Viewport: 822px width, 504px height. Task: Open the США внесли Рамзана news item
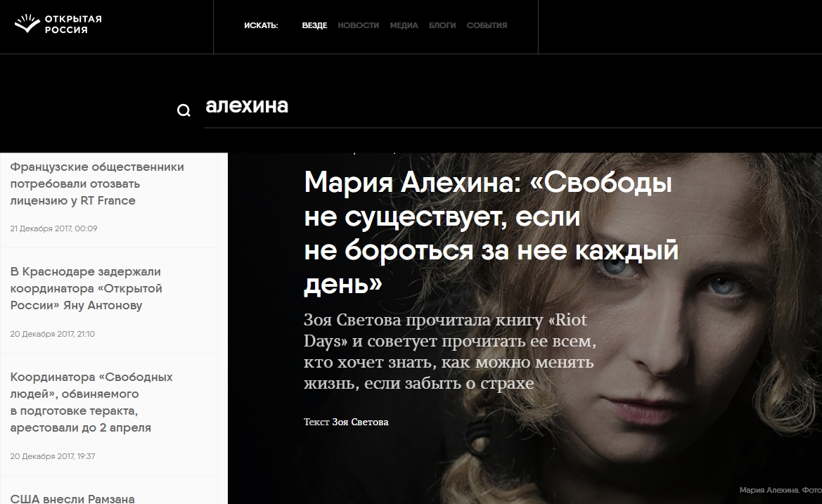(x=72, y=498)
